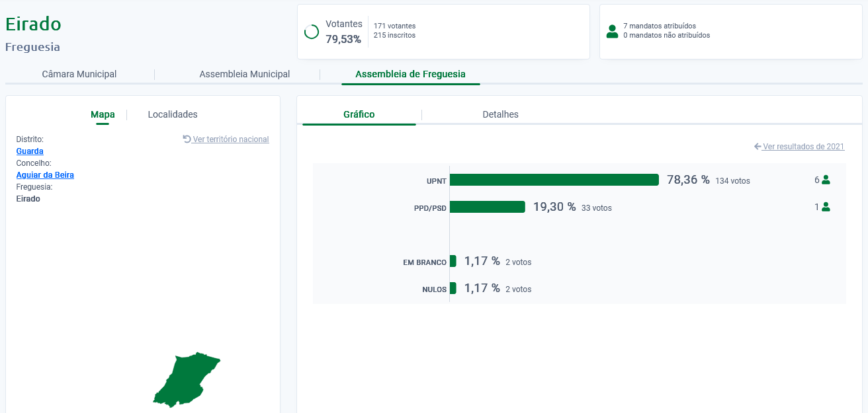The image size is (868, 413).
Task: Select the Assembleia de Freguesia tab
Action: click(x=410, y=74)
